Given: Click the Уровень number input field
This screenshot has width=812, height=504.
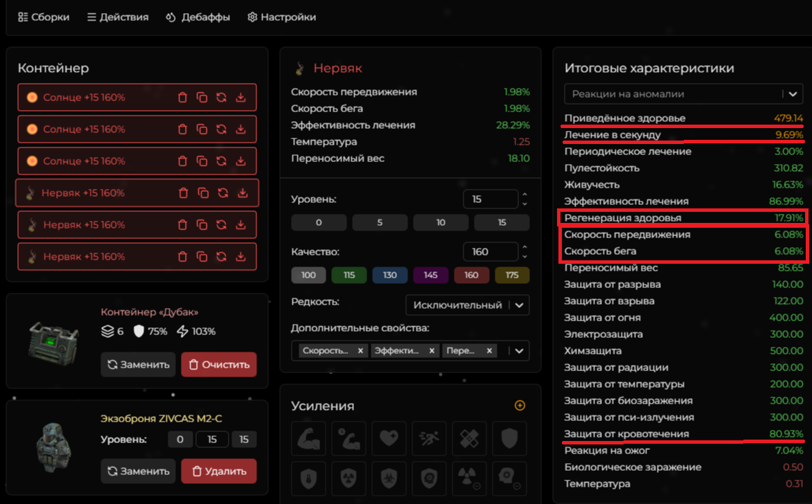Looking at the screenshot, I should 489,199.
